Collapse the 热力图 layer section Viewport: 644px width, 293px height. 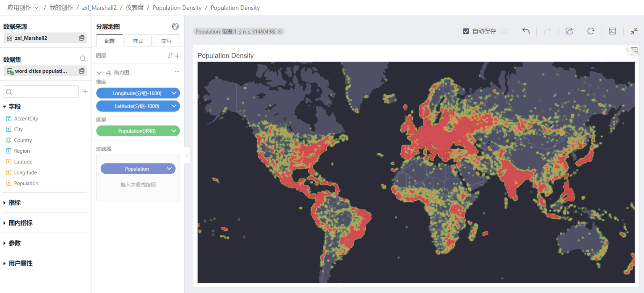tap(99, 72)
